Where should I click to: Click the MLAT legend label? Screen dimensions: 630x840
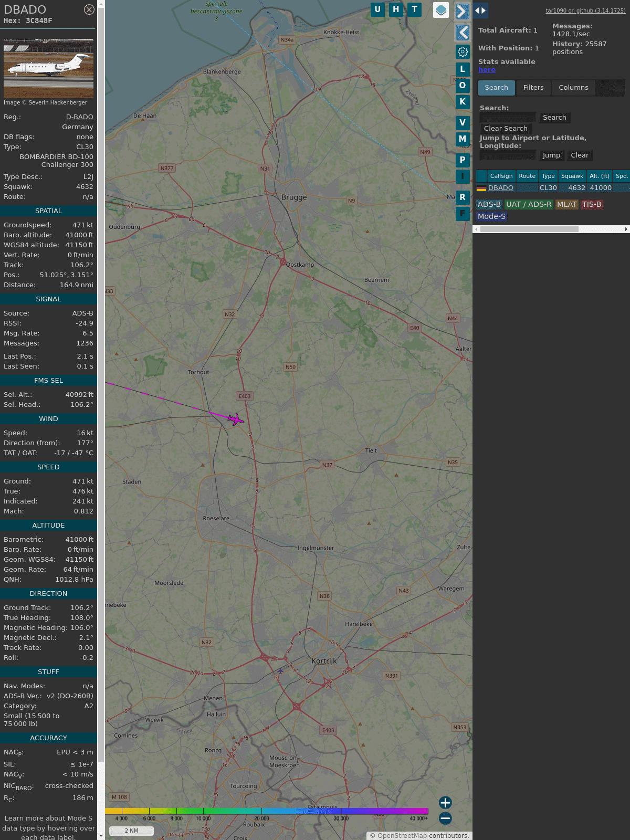point(567,205)
